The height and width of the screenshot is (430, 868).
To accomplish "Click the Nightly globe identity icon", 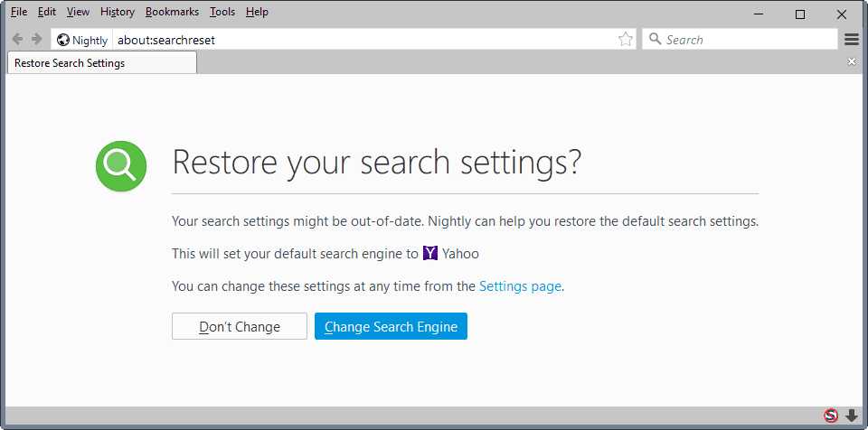I will (x=63, y=40).
